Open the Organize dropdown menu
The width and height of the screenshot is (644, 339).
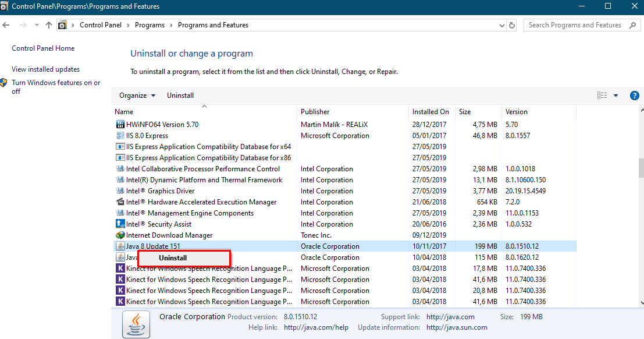[x=137, y=96]
